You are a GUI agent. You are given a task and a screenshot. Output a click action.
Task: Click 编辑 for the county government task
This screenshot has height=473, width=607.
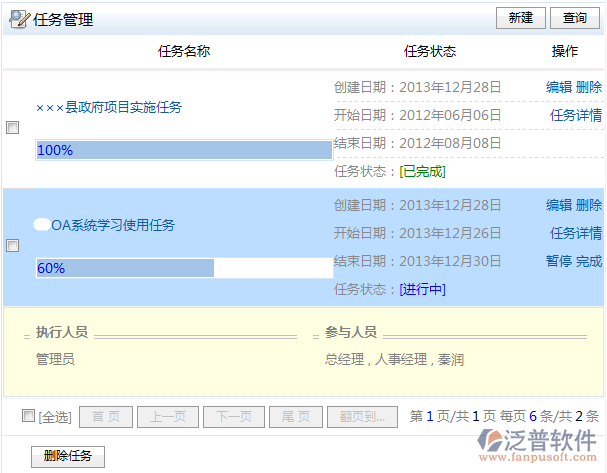coord(559,87)
